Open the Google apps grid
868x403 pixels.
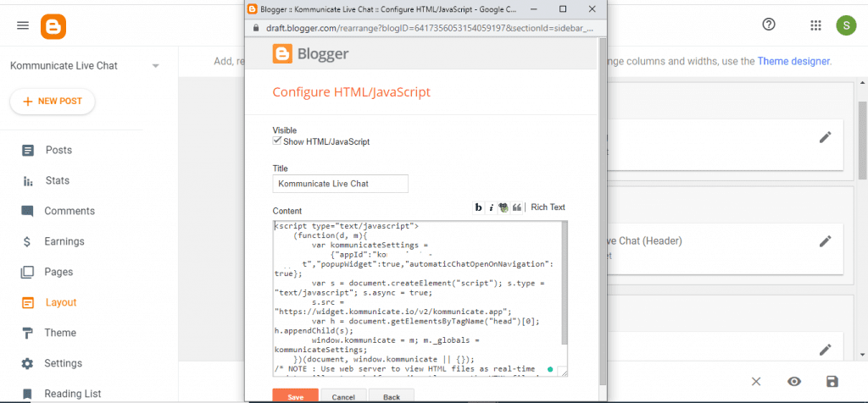[815, 25]
